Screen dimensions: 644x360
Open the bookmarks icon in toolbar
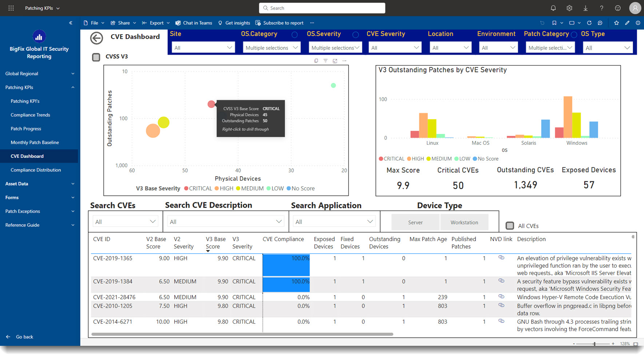coord(554,23)
